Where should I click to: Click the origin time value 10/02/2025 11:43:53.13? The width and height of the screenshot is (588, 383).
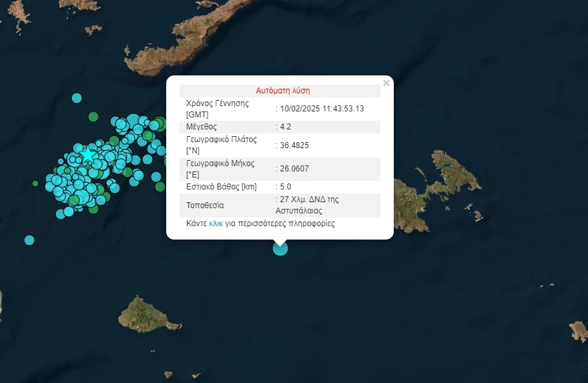click(322, 109)
